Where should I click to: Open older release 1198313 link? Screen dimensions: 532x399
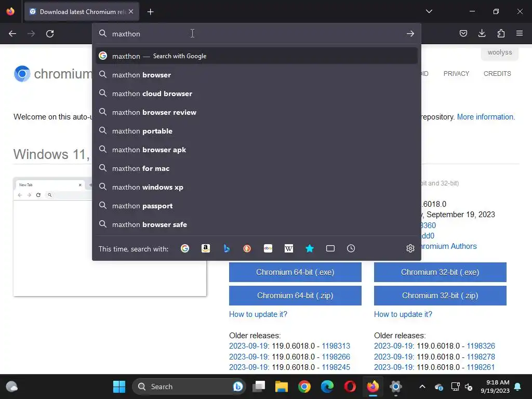(x=336, y=346)
